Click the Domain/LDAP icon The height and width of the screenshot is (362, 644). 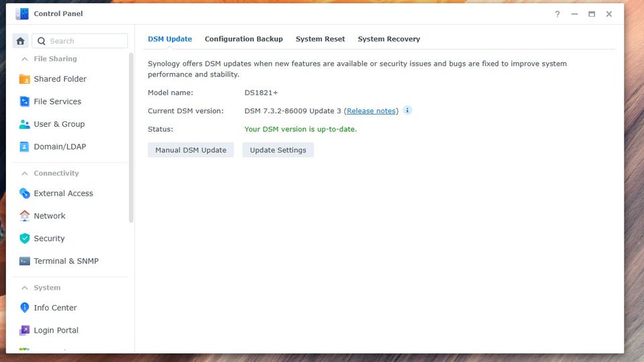(25, 147)
